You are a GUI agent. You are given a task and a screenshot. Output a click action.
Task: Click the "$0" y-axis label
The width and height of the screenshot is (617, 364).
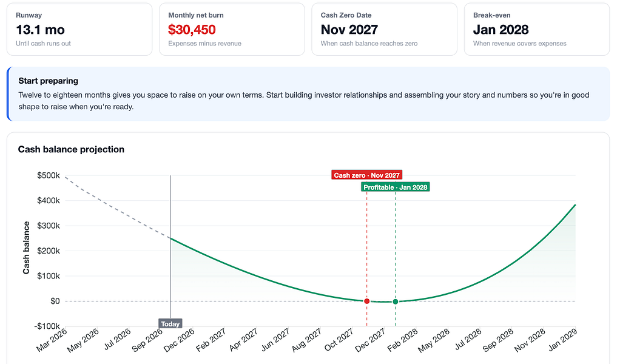(55, 301)
